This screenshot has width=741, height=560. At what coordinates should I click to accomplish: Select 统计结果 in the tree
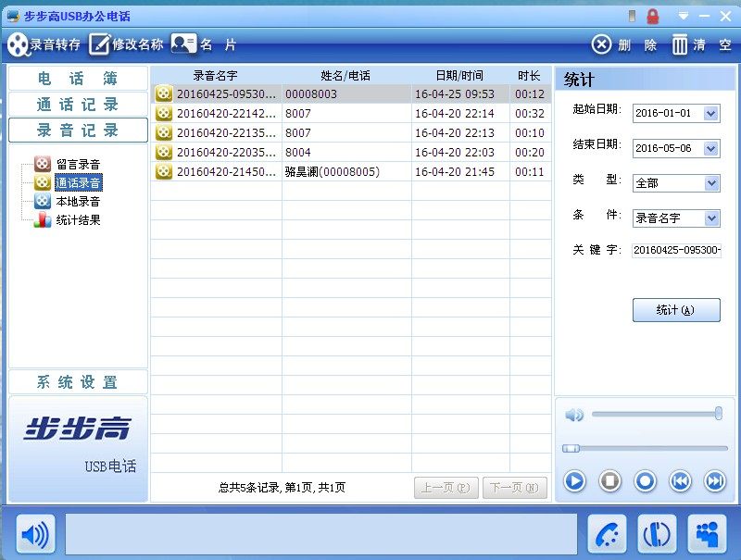click(x=78, y=219)
